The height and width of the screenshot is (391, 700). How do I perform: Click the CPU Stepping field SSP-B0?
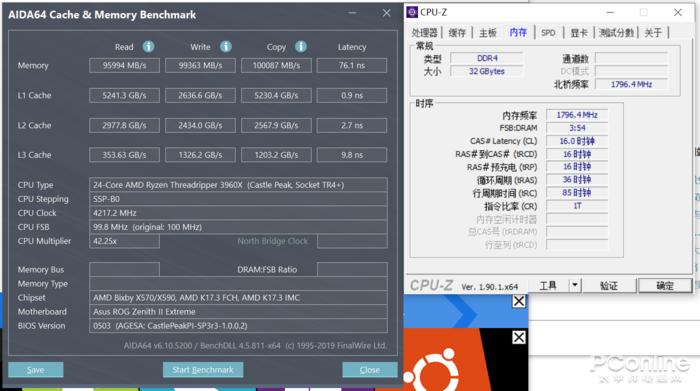coord(238,199)
